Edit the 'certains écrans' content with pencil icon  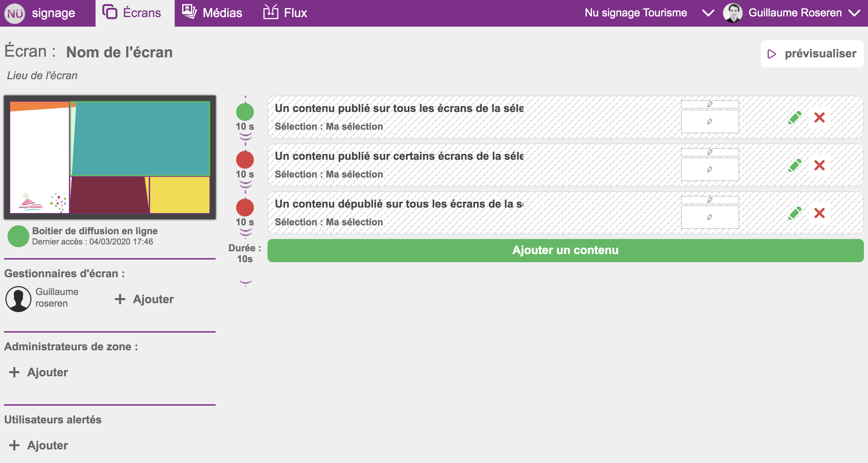point(795,166)
